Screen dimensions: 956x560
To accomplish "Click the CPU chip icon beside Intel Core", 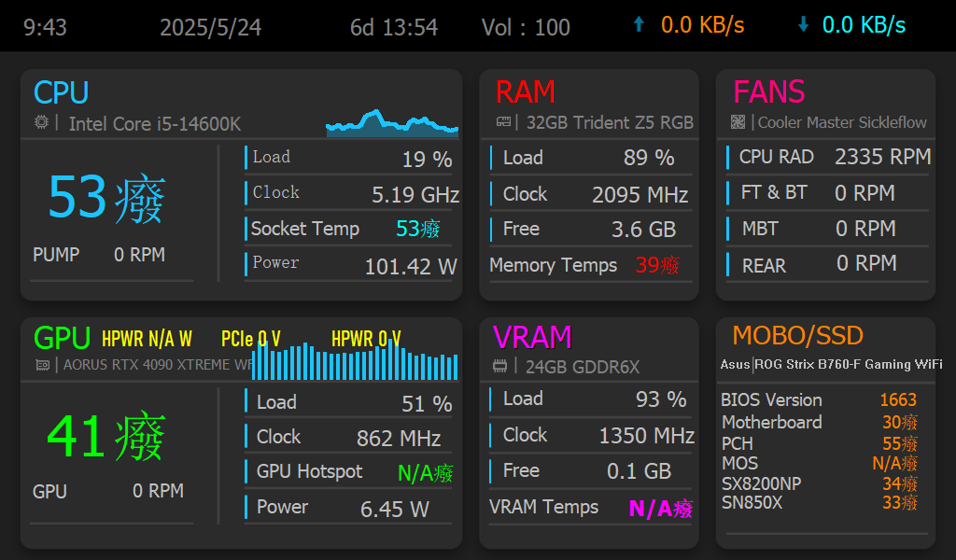I will point(41,122).
